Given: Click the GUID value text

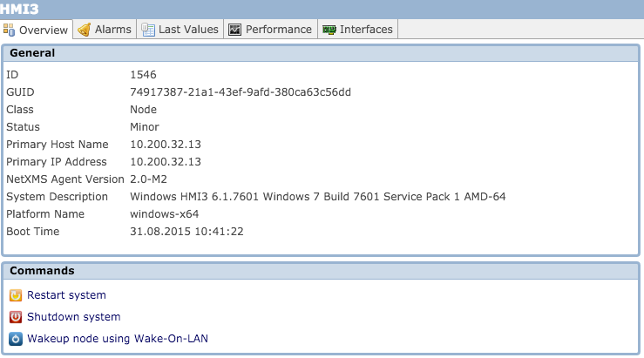Looking at the screenshot, I should (x=241, y=92).
